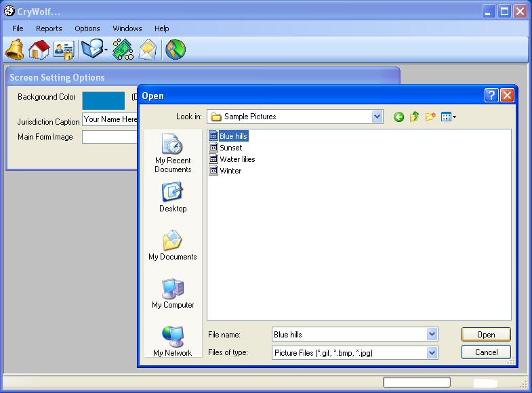Create a new folder in dialog
The height and width of the screenshot is (393, 532).
pyautogui.click(x=430, y=117)
